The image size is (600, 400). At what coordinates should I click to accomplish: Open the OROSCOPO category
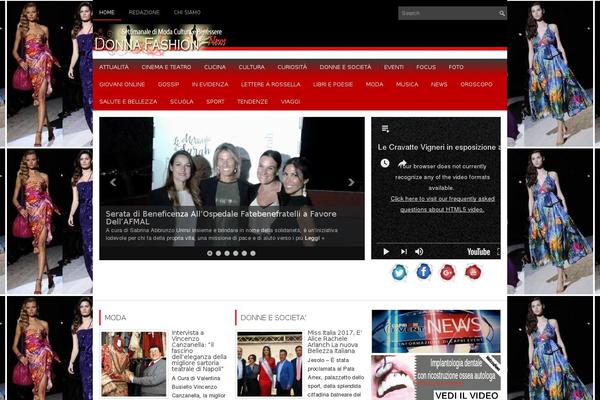tap(477, 84)
